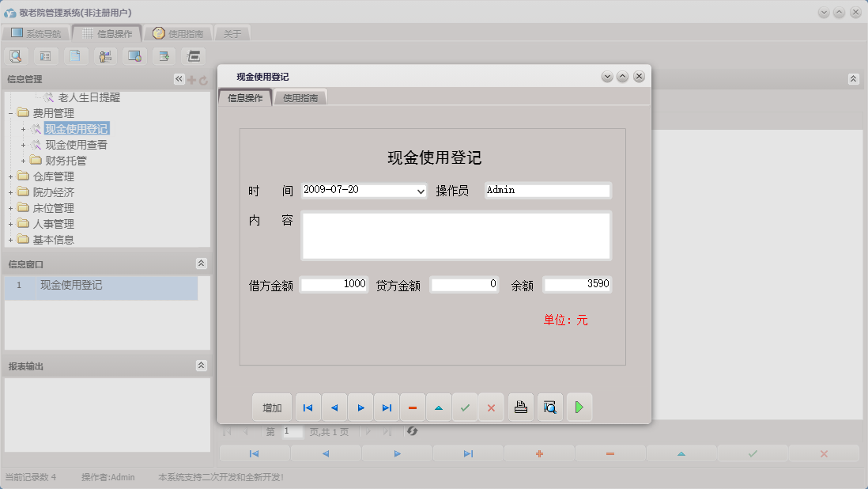Click the print icon in the dialog toolbar
Viewport: 868px width, 489px height.
pyautogui.click(x=520, y=407)
